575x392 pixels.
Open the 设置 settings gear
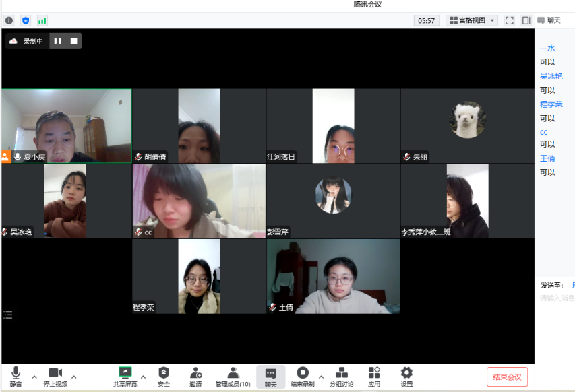pyautogui.click(x=406, y=377)
